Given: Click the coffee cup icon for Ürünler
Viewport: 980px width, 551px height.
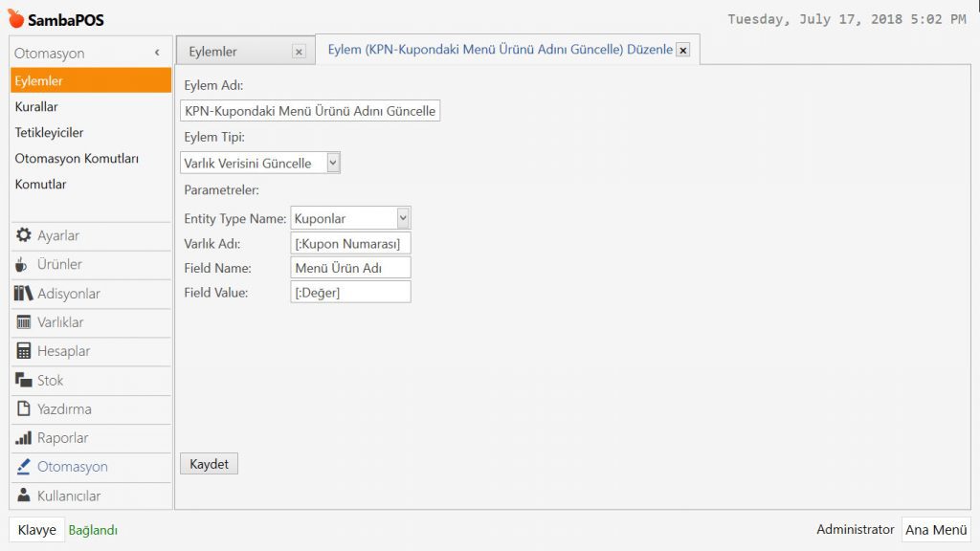Looking at the screenshot, I should pos(23,264).
